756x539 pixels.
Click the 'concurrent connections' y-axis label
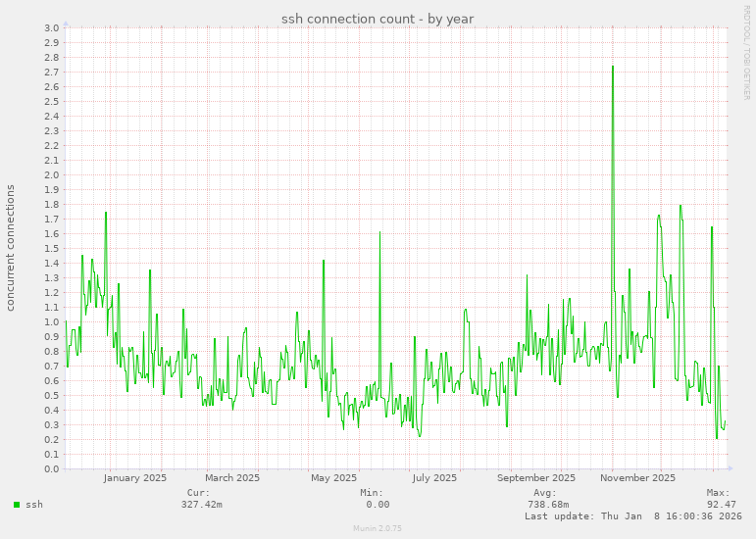pyautogui.click(x=10, y=248)
